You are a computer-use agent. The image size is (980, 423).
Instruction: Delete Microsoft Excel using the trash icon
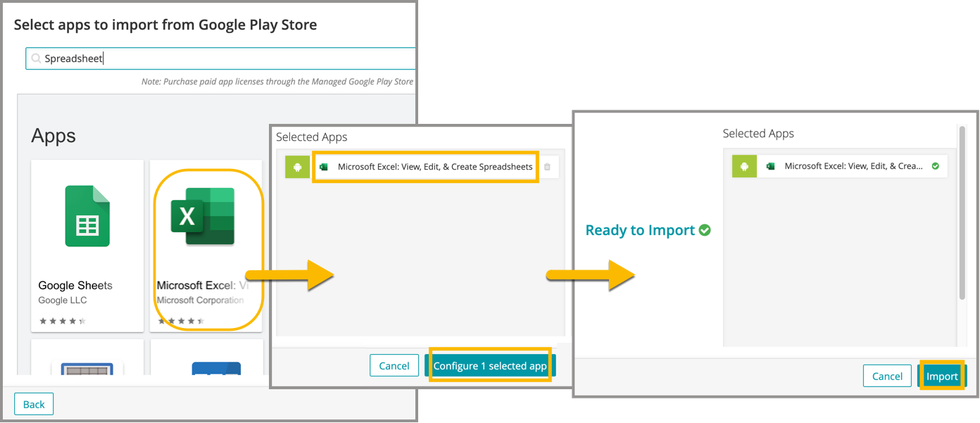[x=548, y=167]
